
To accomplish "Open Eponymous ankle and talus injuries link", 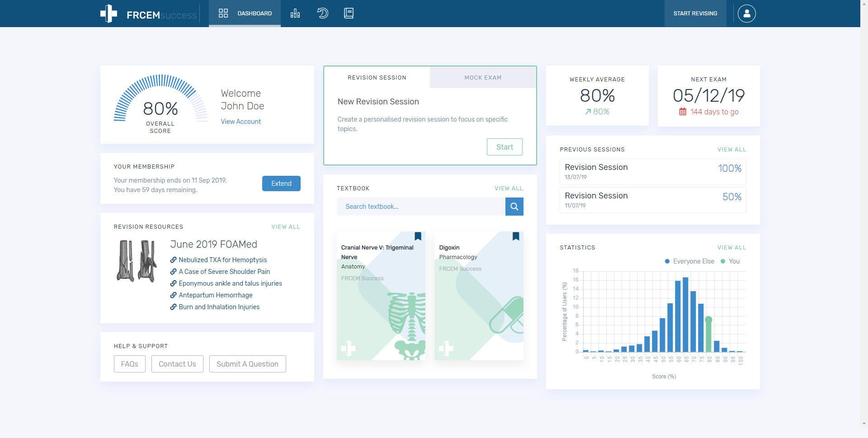I will pos(230,283).
